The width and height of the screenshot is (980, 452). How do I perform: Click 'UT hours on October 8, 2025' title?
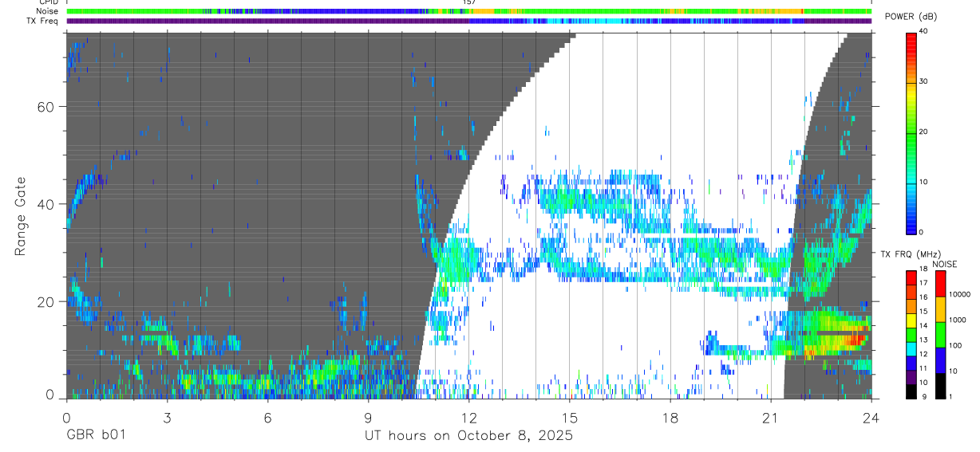tap(468, 436)
